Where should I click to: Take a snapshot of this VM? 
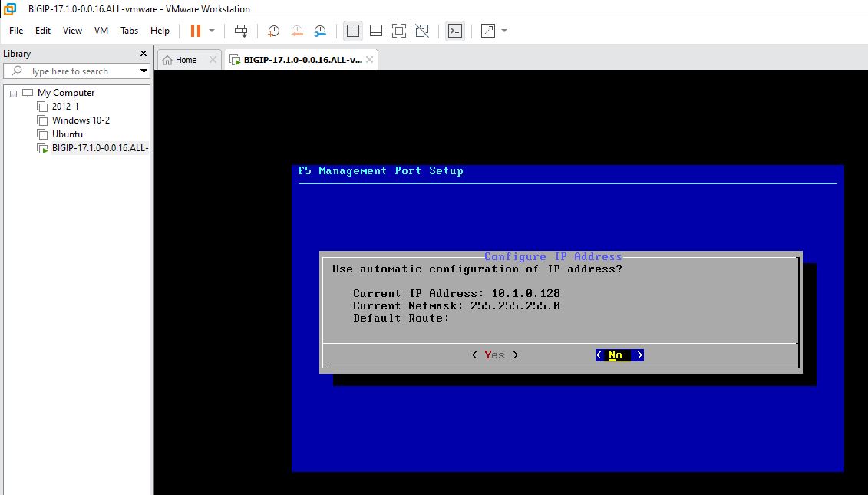[x=273, y=31]
